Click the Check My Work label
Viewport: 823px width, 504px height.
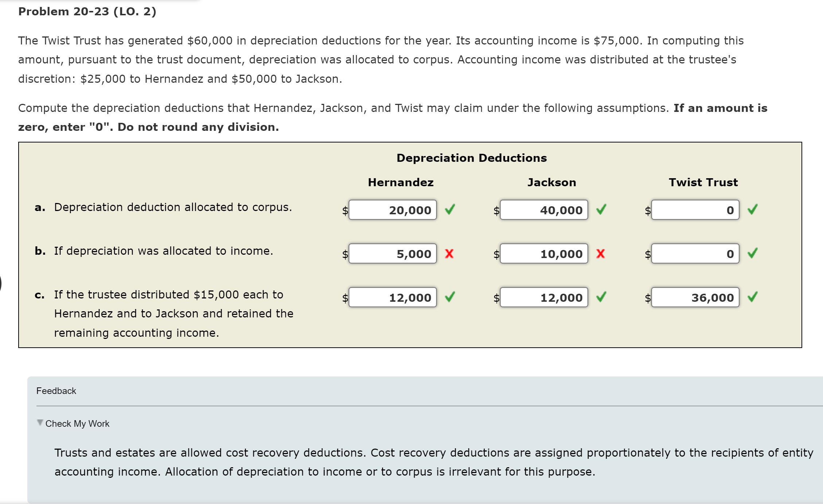point(77,423)
